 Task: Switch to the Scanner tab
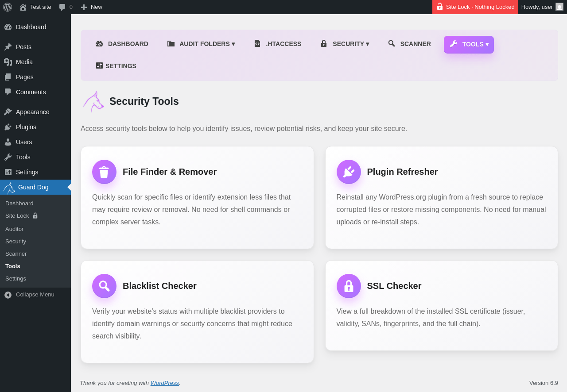409,44
